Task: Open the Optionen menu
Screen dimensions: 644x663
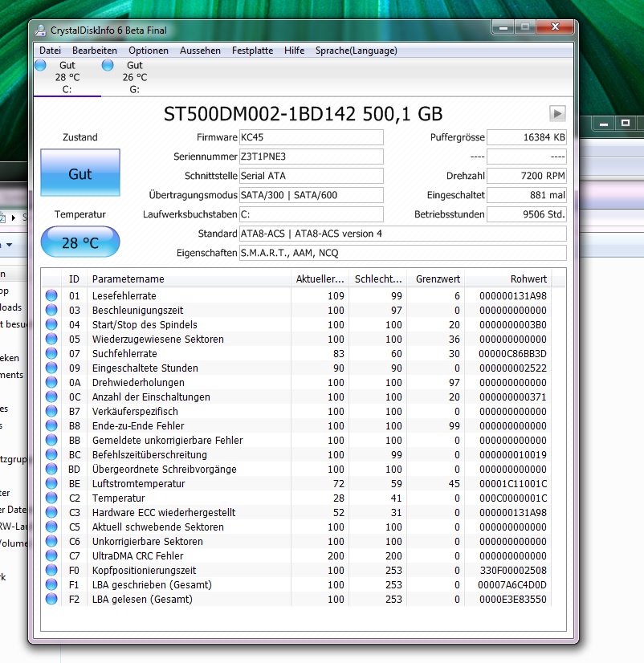Action: point(148,51)
